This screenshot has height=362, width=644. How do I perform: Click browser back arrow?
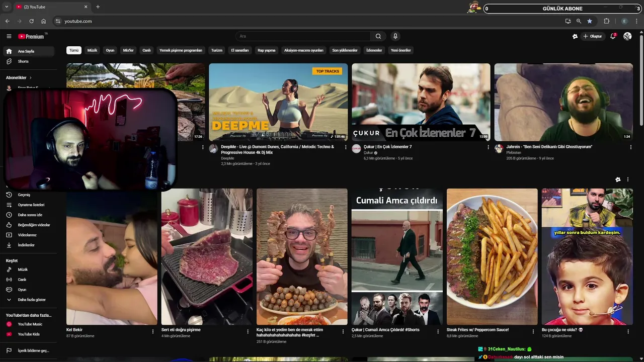click(7, 21)
